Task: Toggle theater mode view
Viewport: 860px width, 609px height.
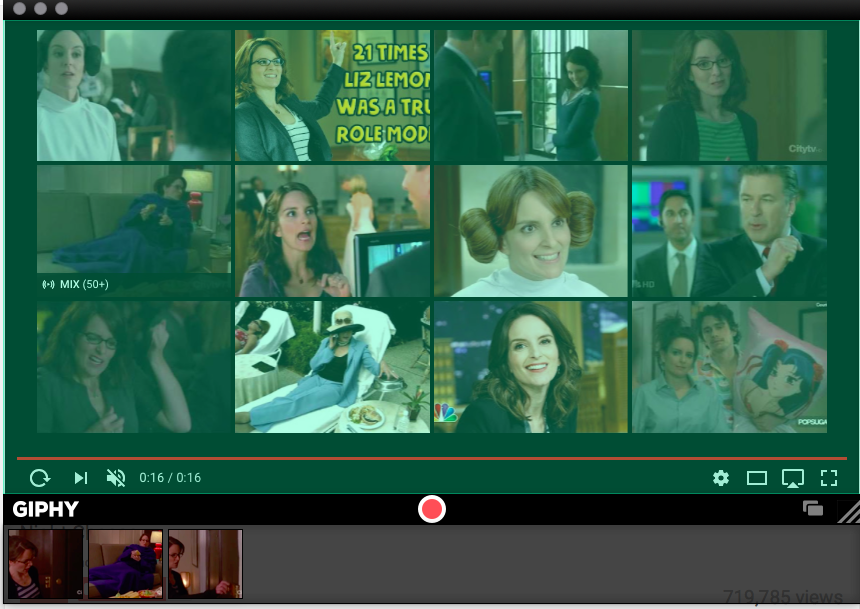Action: point(757,478)
